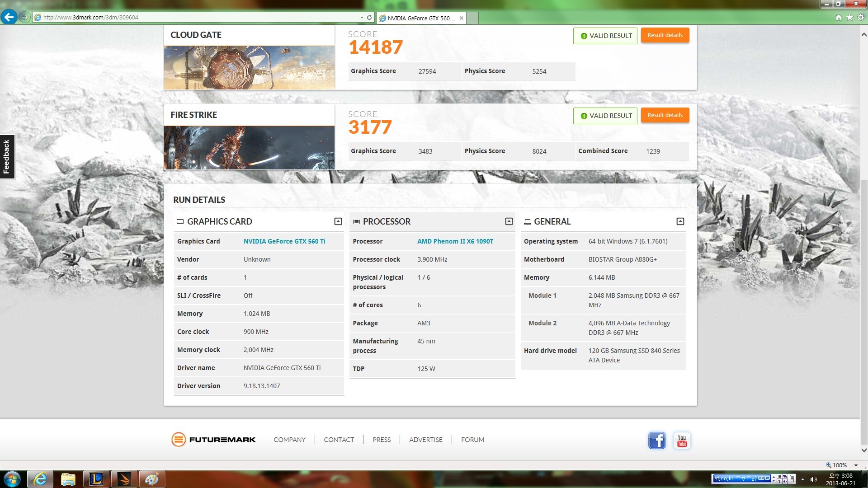Open the zoom level 100% dropdown
868x488 pixels.
[856, 465]
